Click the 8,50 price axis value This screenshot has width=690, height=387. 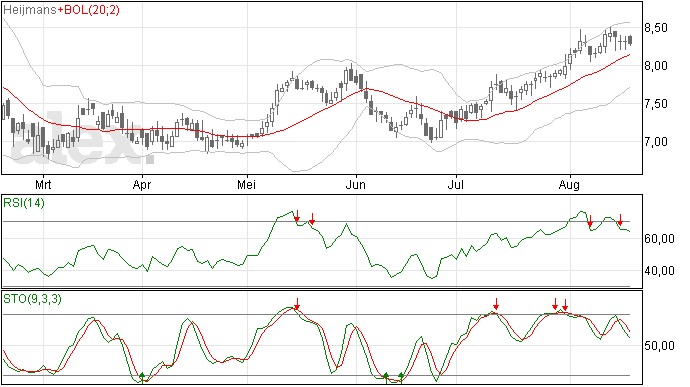click(656, 28)
